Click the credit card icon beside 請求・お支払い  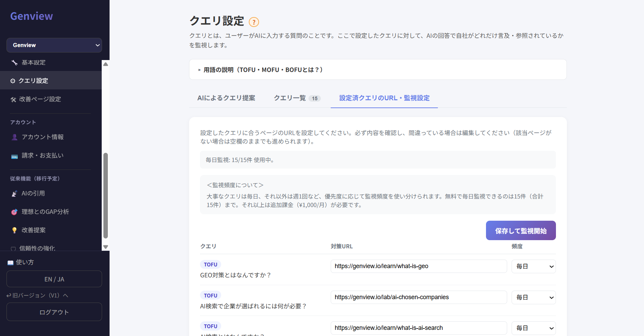[14, 157]
